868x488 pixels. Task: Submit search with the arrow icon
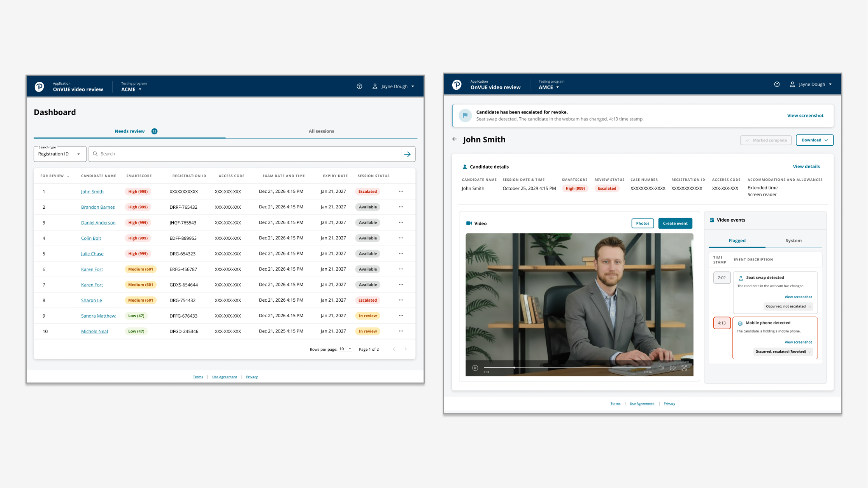click(x=407, y=154)
